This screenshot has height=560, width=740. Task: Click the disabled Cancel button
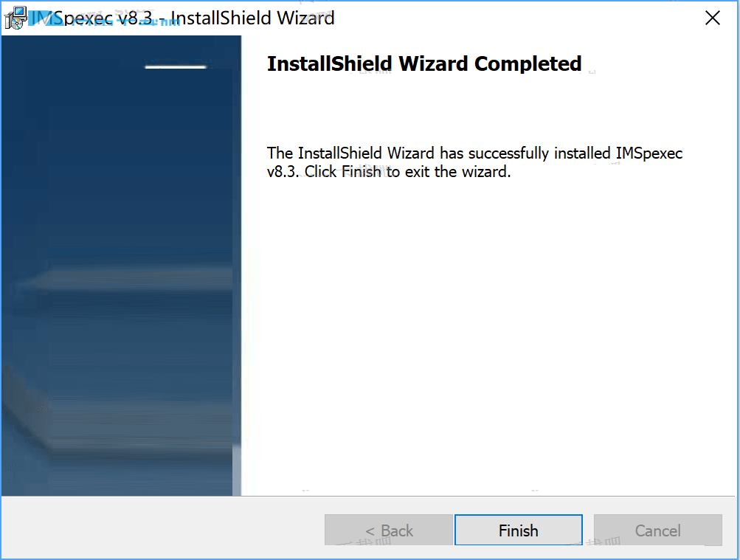coord(657,530)
